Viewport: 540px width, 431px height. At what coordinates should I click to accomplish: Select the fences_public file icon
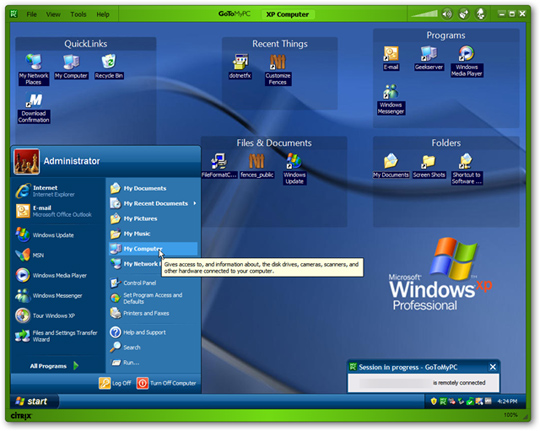coord(257,165)
